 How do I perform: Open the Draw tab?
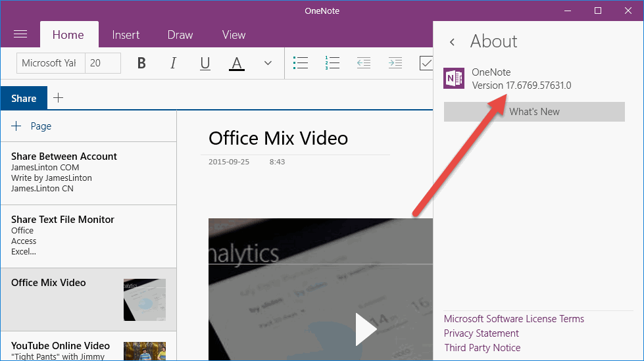180,35
